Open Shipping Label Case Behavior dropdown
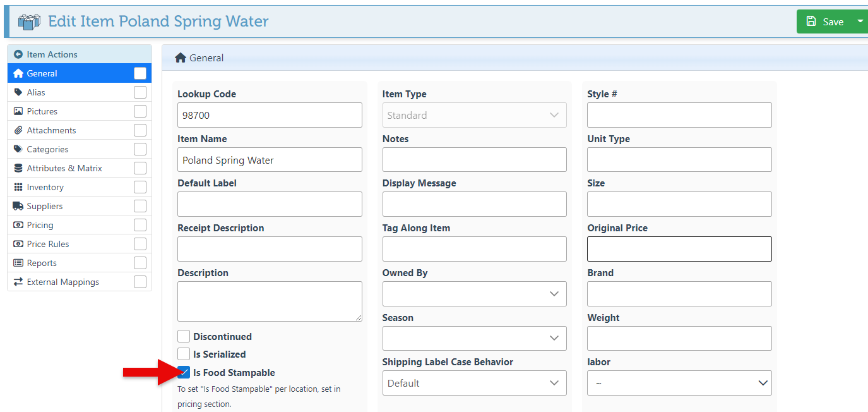The height and width of the screenshot is (412, 868). coord(474,383)
